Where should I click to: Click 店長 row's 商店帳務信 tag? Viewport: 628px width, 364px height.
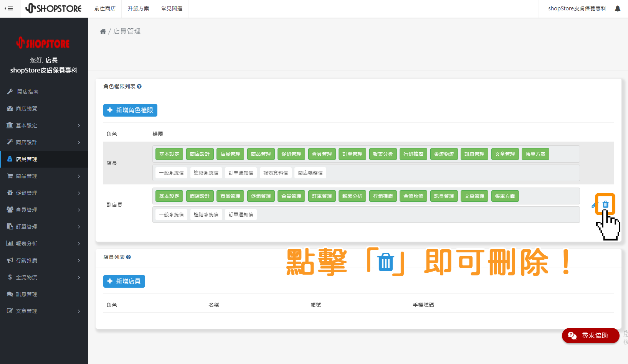(311, 173)
